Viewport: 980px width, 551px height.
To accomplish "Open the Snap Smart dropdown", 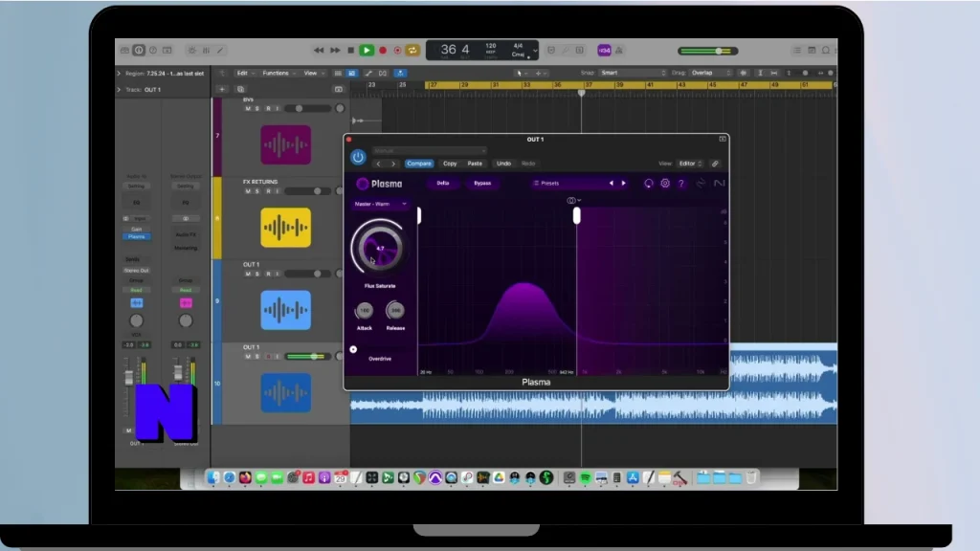I will (633, 73).
